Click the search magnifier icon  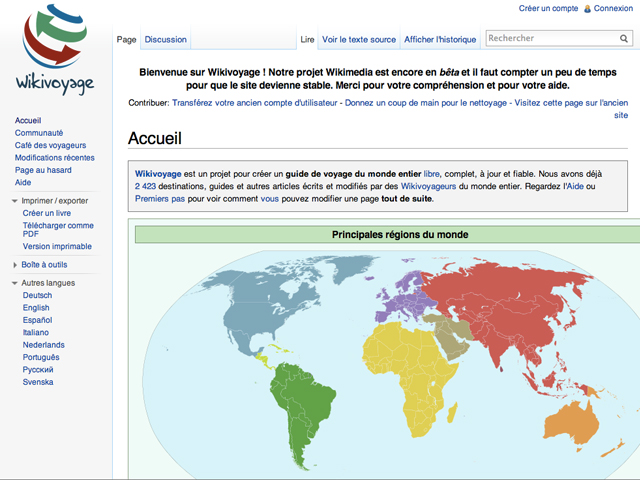click(624, 39)
